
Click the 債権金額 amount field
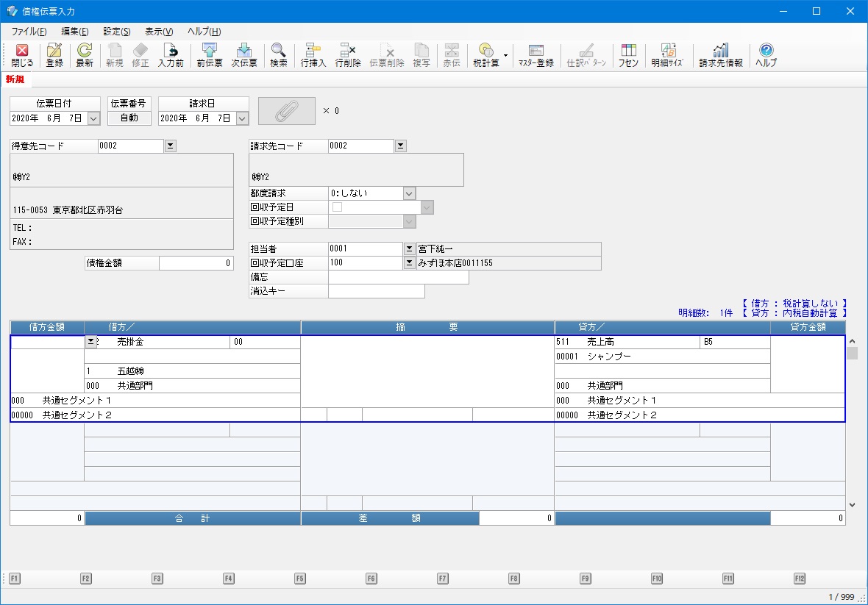[x=196, y=263]
